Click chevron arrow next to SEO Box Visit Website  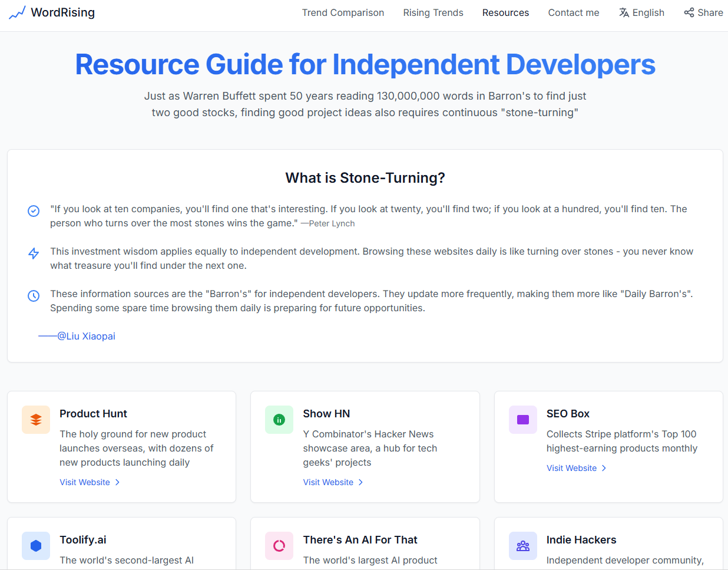coord(604,468)
